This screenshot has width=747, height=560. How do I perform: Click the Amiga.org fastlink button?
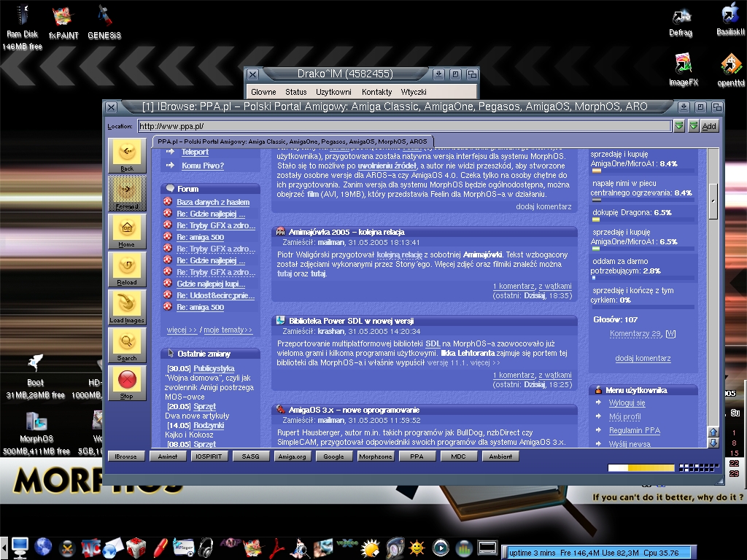292,456
